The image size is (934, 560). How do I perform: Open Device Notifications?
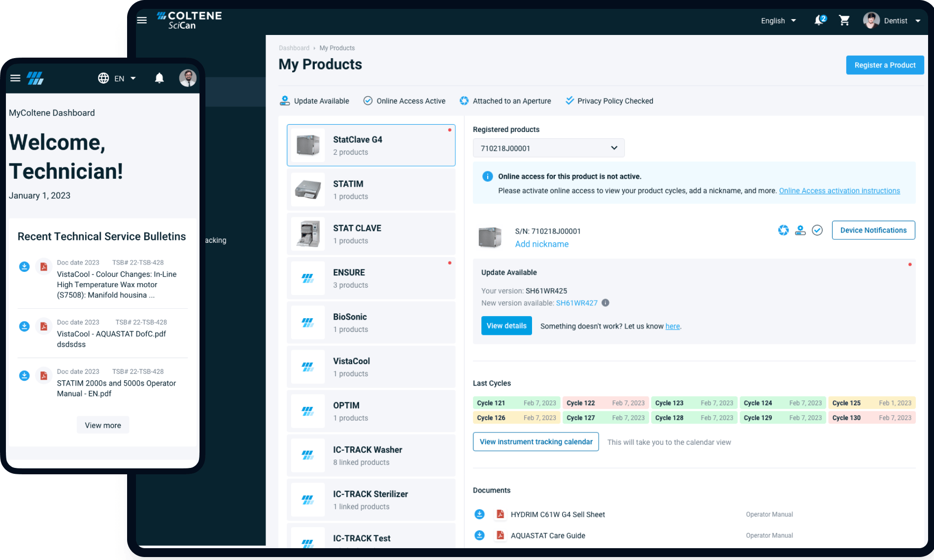coord(873,230)
